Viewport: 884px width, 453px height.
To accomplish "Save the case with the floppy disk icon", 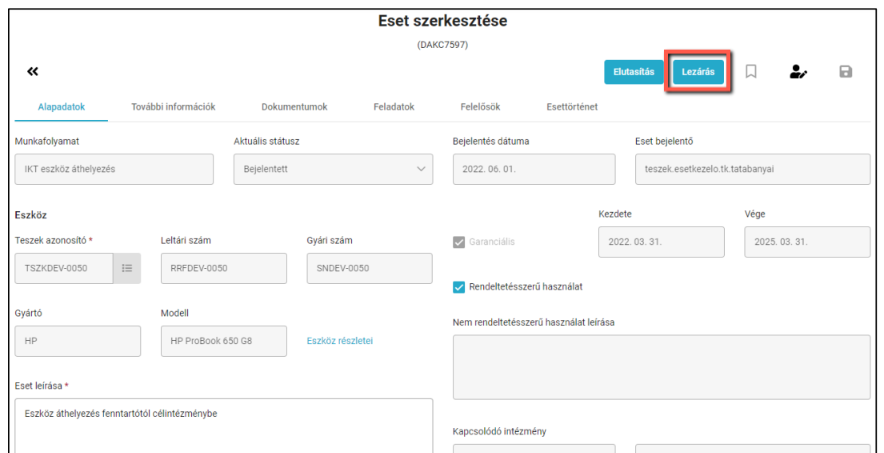I will pos(846,72).
